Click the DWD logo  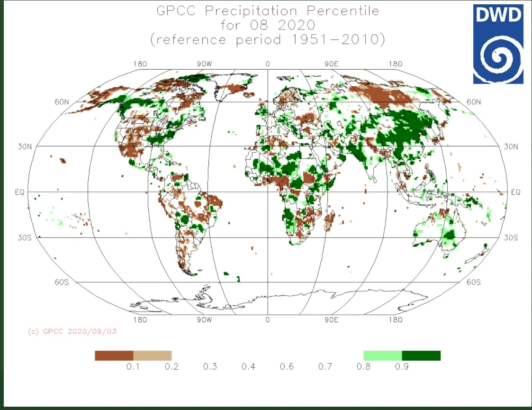pyautogui.click(x=498, y=44)
